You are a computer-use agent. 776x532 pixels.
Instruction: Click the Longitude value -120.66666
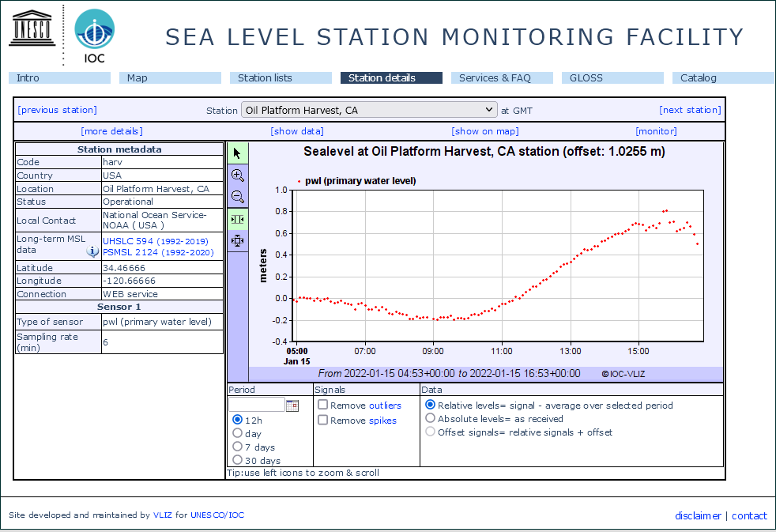(x=129, y=281)
